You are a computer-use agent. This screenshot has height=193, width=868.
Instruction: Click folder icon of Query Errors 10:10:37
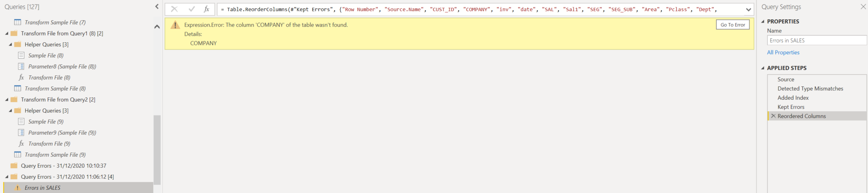point(14,165)
